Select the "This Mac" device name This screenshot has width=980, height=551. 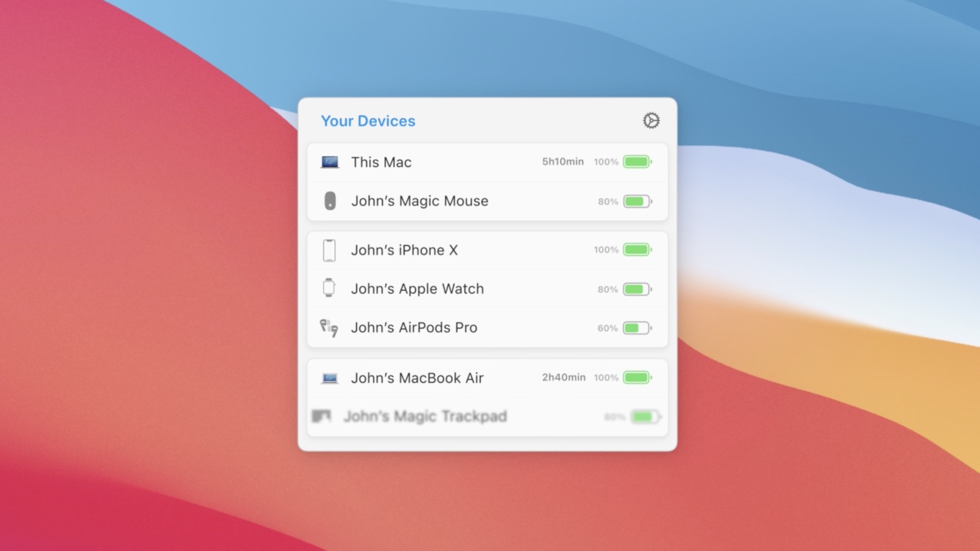pyautogui.click(x=381, y=162)
